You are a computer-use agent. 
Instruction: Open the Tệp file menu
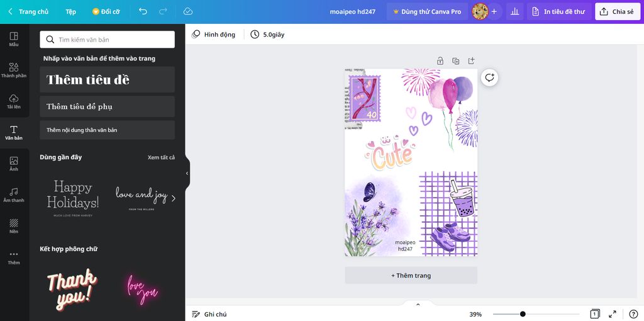coord(70,11)
